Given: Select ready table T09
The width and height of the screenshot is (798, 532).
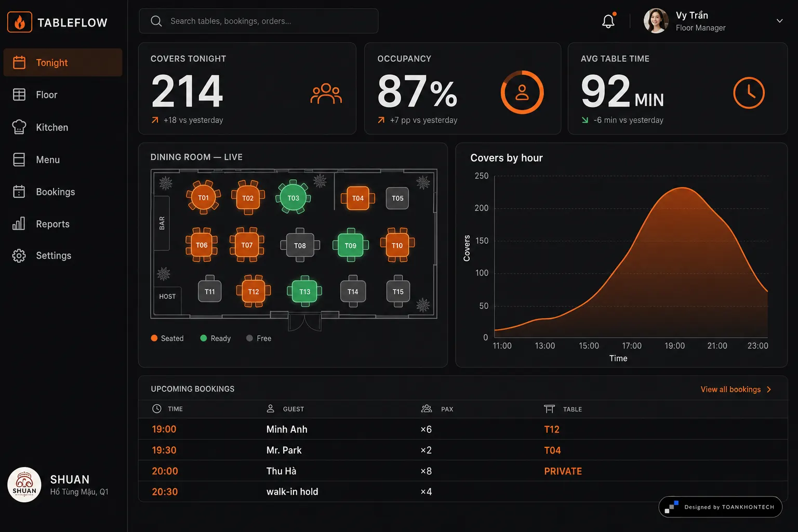Looking at the screenshot, I should pyautogui.click(x=351, y=245).
